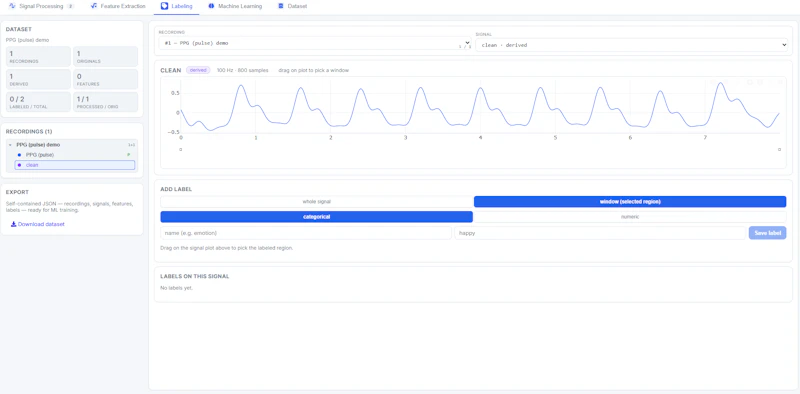Switch to the Feature Extraction tab
800x394 pixels.
point(117,7)
